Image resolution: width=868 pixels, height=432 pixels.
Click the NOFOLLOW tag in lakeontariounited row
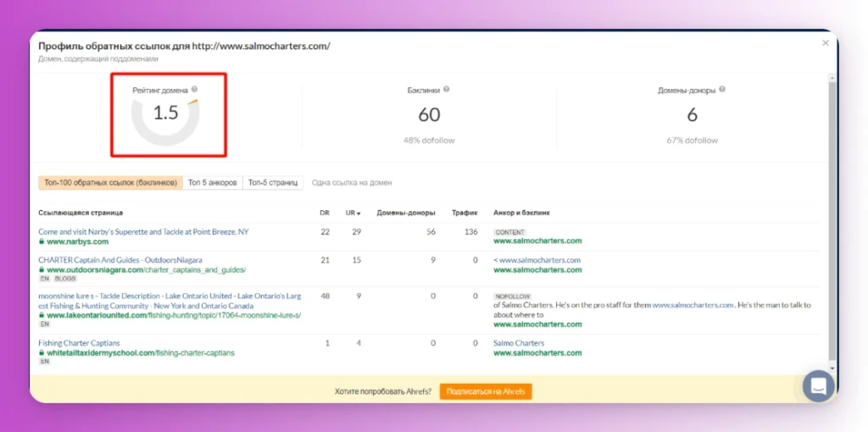click(x=512, y=296)
